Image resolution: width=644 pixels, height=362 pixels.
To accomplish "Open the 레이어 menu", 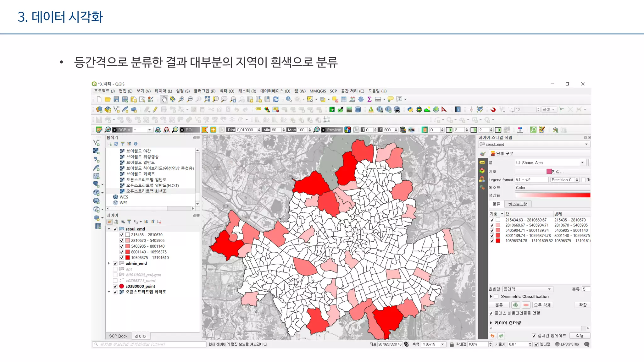I will pos(163,91).
